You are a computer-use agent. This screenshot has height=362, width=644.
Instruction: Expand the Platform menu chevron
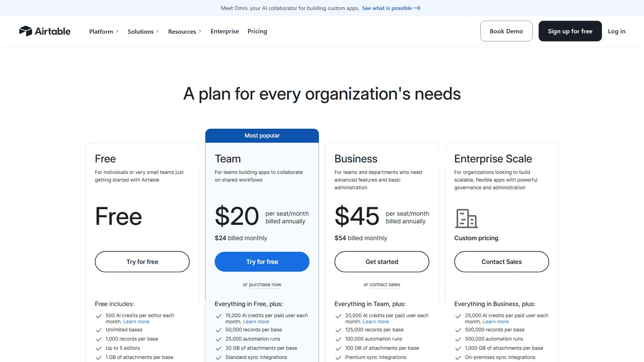click(x=117, y=31)
